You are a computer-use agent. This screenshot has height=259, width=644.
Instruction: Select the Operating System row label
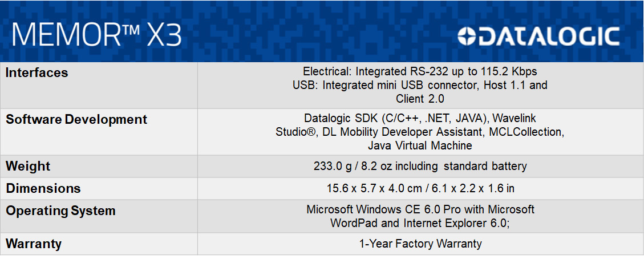tap(60, 211)
